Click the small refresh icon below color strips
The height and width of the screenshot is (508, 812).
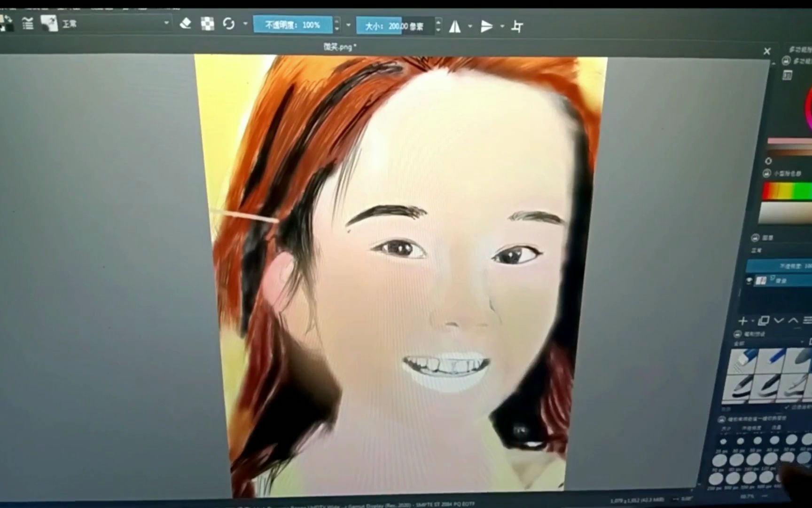768,161
